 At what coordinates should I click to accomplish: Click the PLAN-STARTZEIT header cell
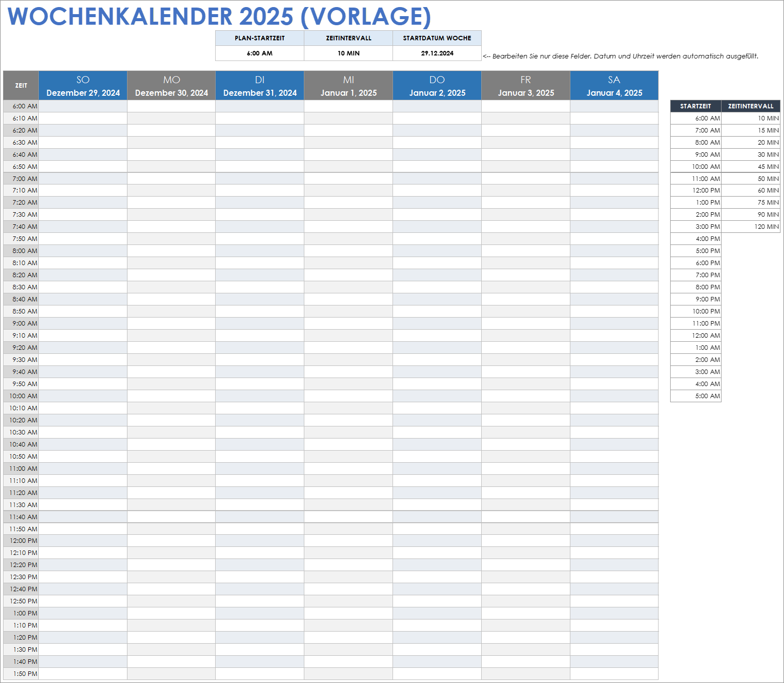[259, 38]
